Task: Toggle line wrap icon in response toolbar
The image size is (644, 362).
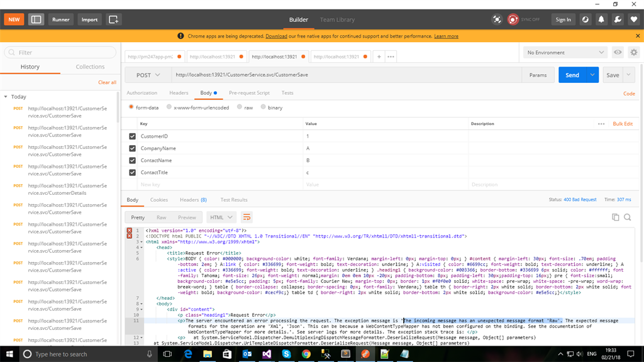Action: (x=247, y=217)
